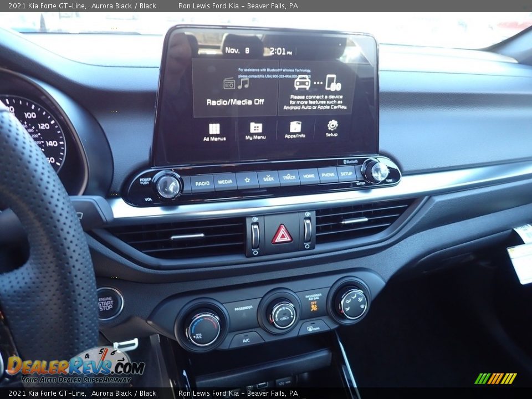Open My Menu folder icon
This screenshot has height=399, width=532.
257,127
